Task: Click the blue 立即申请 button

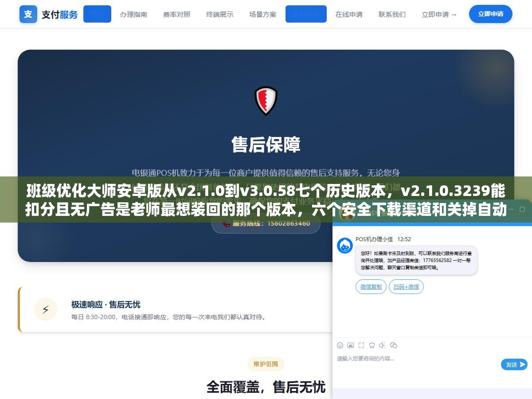Action: click(x=491, y=14)
